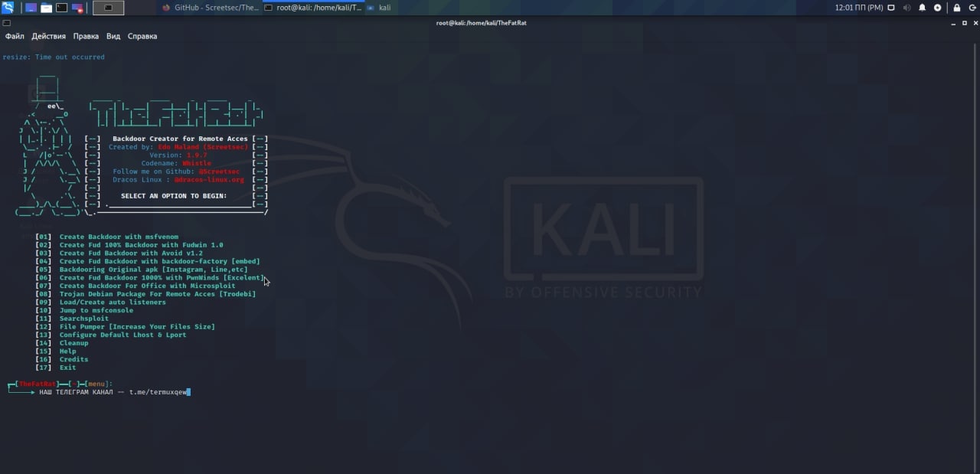Open the Справка menu
Viewport: 980px width, 474px height.
[x=142, y=36]
